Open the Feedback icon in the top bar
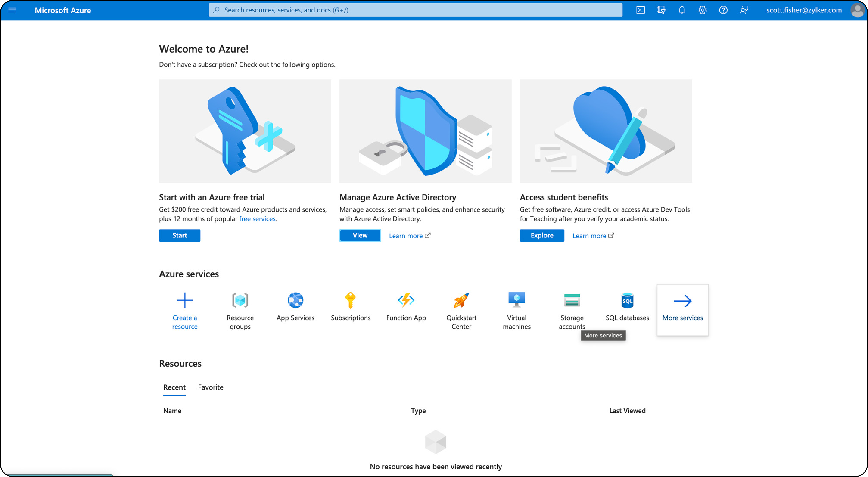868x477 pixels. 744,10
